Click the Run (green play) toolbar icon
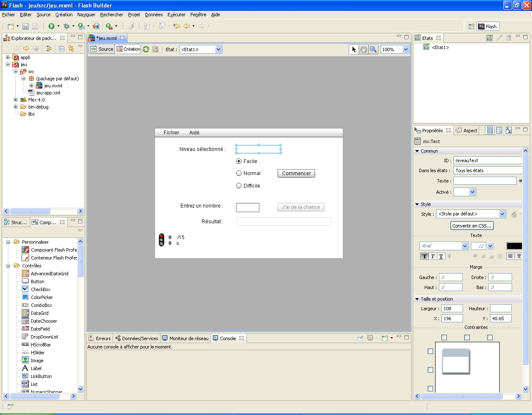Screen dimensions: 532x415 (x=52, y=26)
